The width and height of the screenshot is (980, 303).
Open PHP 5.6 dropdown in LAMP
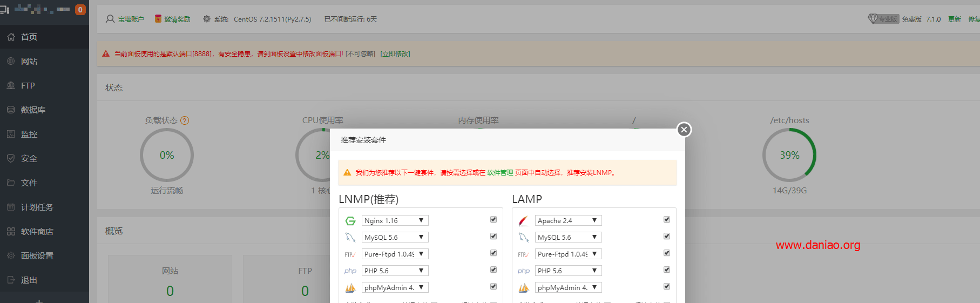point(569,271)
